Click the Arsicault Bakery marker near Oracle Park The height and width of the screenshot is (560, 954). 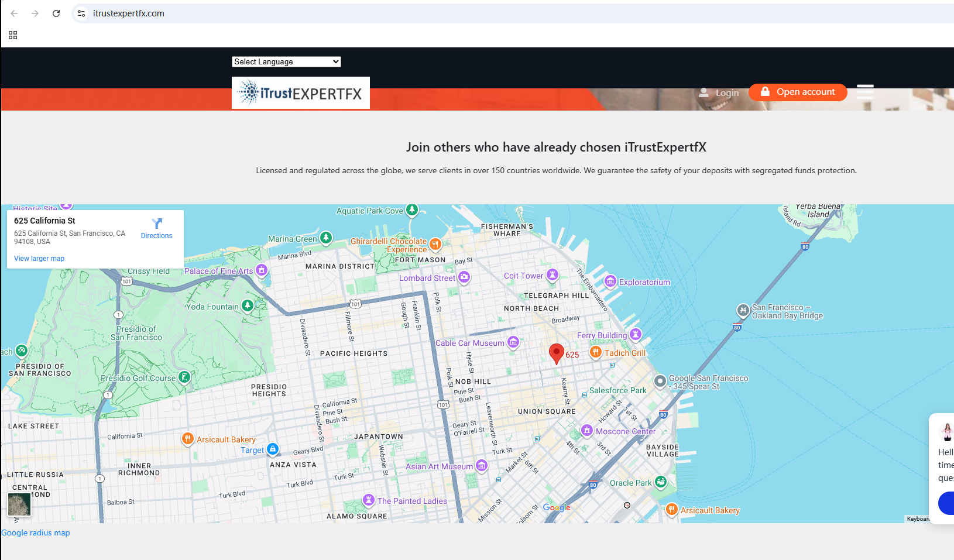tap(671, 509)
